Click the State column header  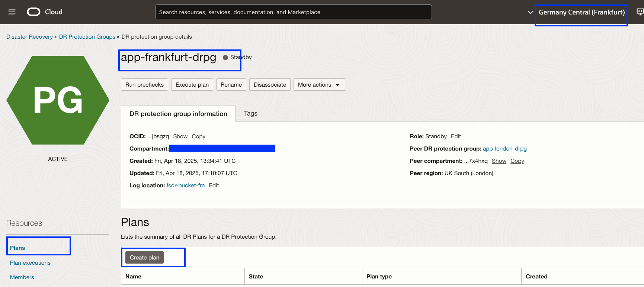pos(256,277)
